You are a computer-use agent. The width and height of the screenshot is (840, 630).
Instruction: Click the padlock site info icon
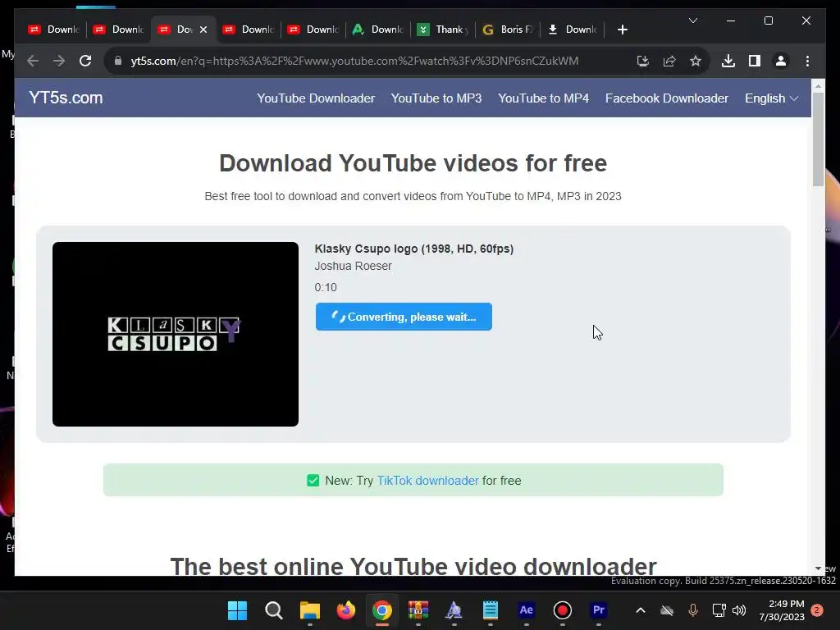(x=118, y=61)
